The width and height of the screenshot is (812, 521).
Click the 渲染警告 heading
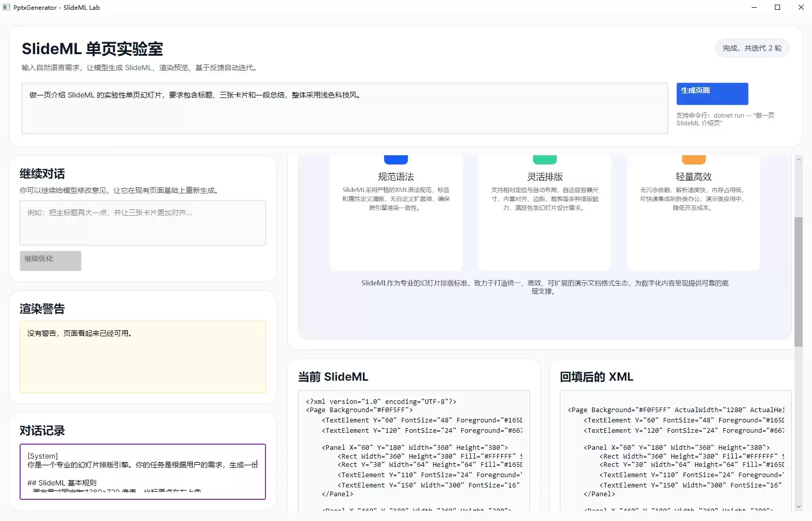coord(42,309)
